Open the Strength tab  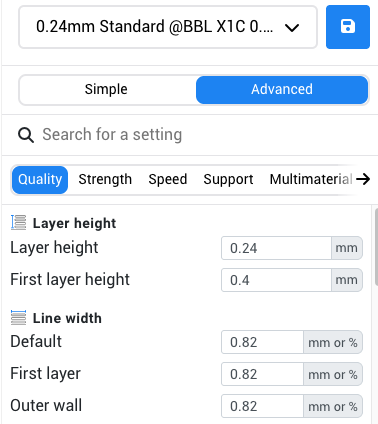(105, 180)
